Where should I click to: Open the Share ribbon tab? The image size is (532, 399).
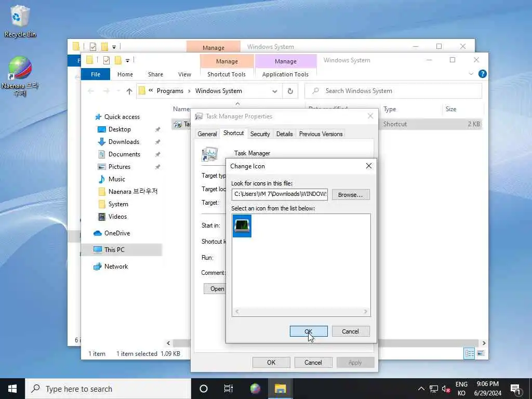[155, 74]
